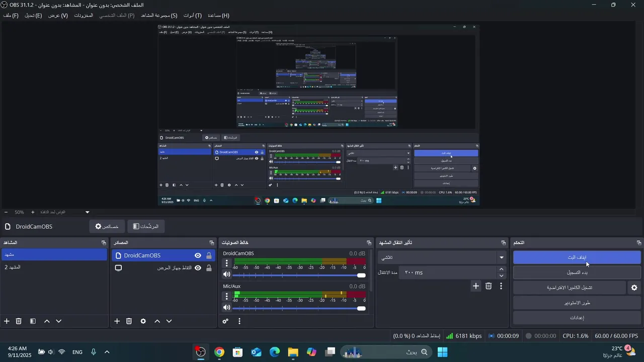Click المرشّحات filters button on source toolbar
This screenshot has height=362, width=644.
[146, 227]
